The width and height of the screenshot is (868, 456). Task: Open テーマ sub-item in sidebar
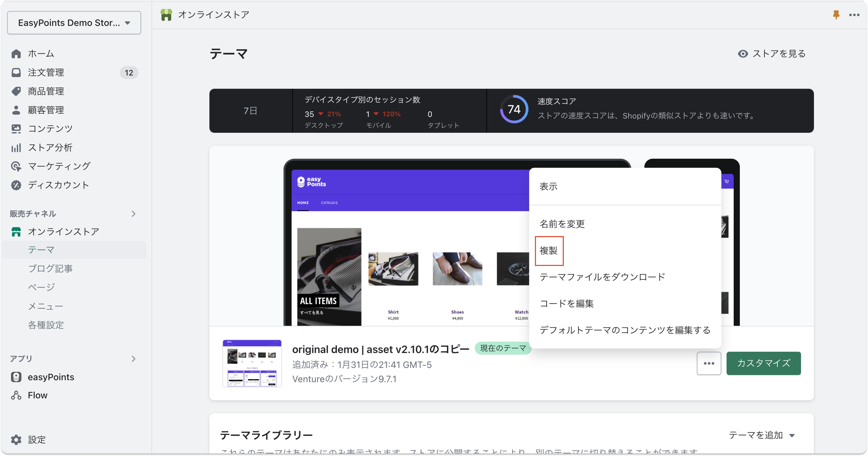(74, 250)
